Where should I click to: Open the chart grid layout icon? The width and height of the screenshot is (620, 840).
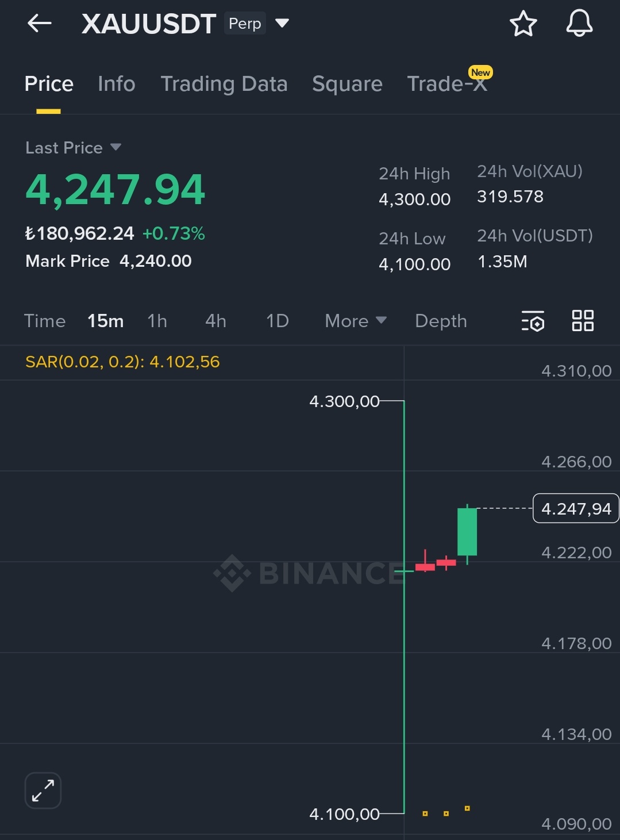(583, 320)
